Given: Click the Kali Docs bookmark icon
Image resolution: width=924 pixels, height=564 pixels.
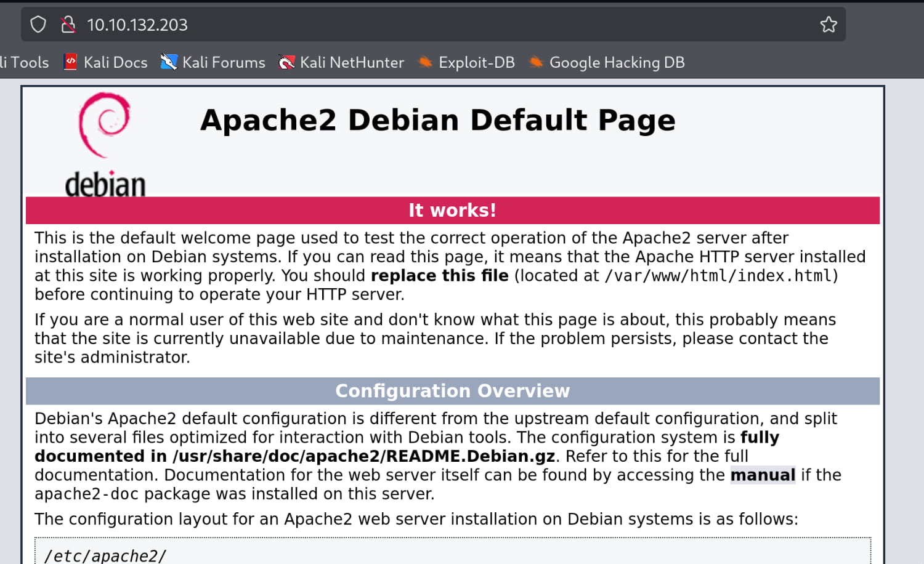Looking at the screenshot, I should 71,62.
